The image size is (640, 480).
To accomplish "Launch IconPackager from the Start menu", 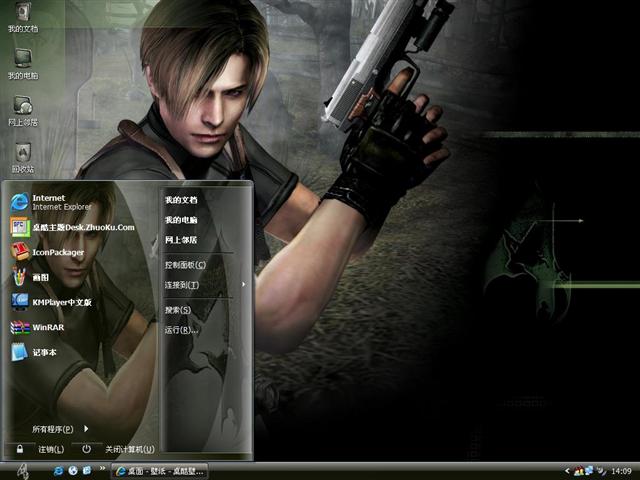I will point(47,252).
